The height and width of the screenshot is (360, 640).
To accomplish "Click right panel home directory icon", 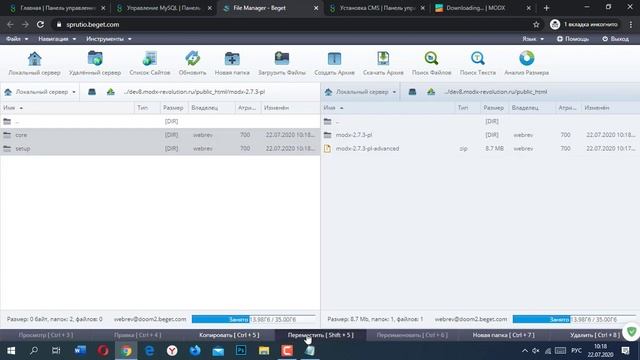I will (x=412, y=92).
